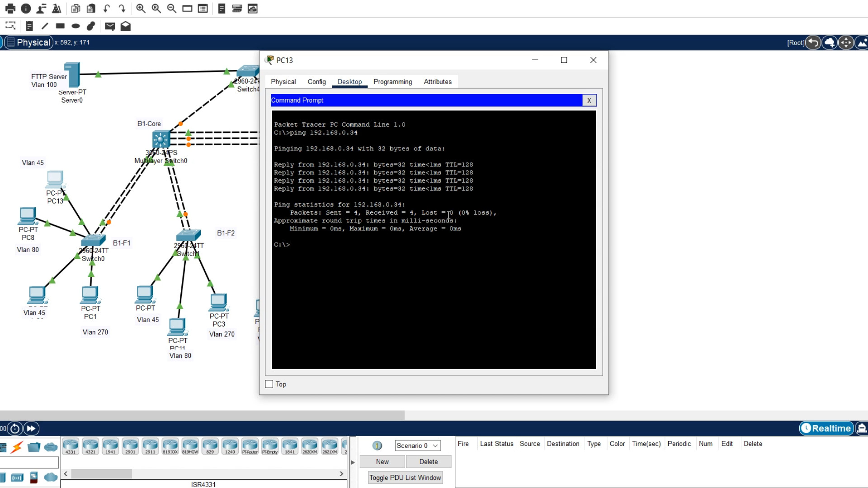Viewport: 868px width, 488px height.
Task: Select the Connections lightning bolt category
Action: (17, 447)
